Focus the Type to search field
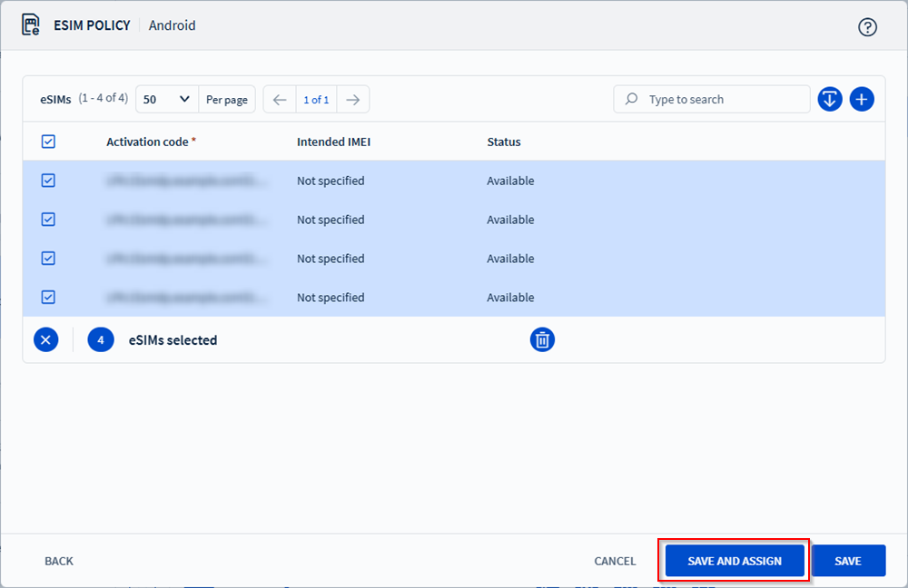Screen dimensions: 908x588 [x=722, y=100]
